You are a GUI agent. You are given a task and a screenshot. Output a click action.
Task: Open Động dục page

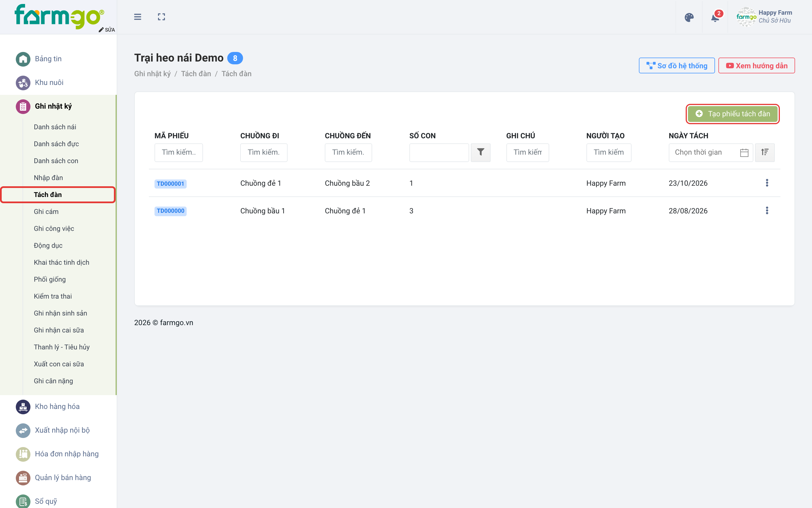pos(48,246)
